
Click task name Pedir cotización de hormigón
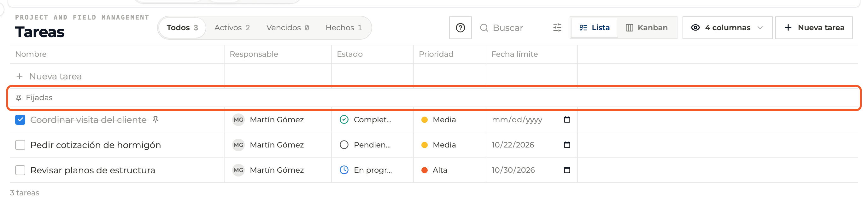point(96,145)
